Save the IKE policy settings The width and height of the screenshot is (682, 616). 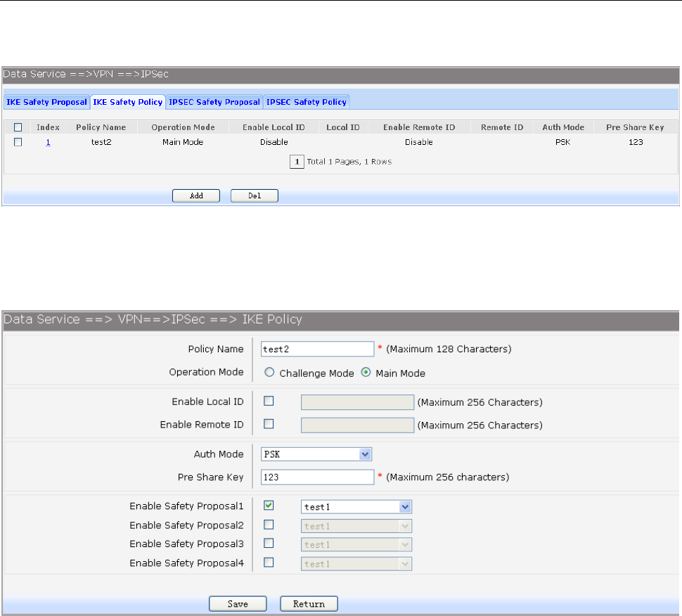click(x=238, y=603)
